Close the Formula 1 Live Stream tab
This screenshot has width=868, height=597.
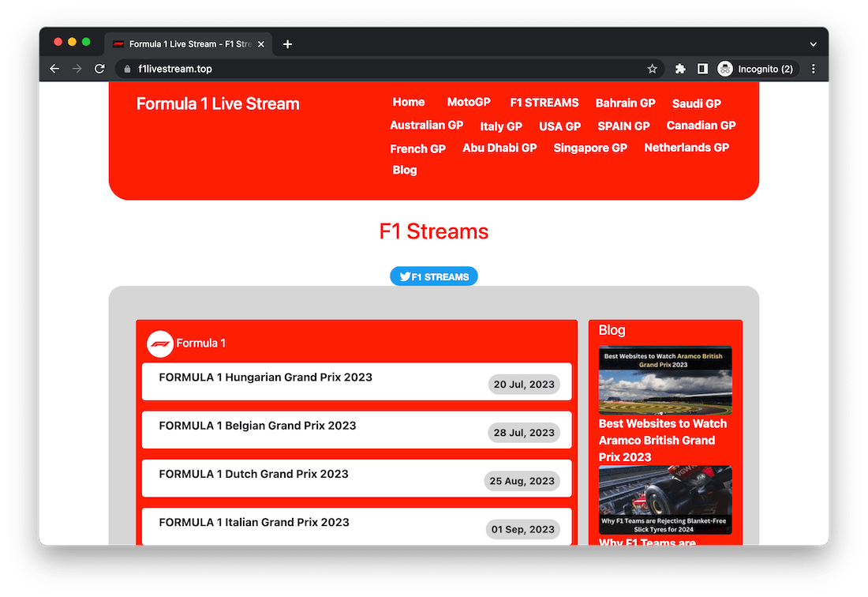click(x=260, y=44)
